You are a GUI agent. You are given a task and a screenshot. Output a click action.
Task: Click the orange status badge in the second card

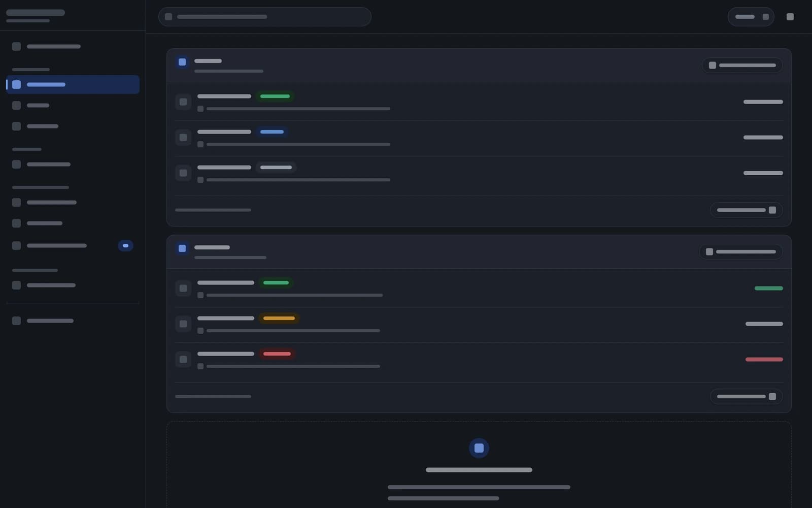(279, 318)
